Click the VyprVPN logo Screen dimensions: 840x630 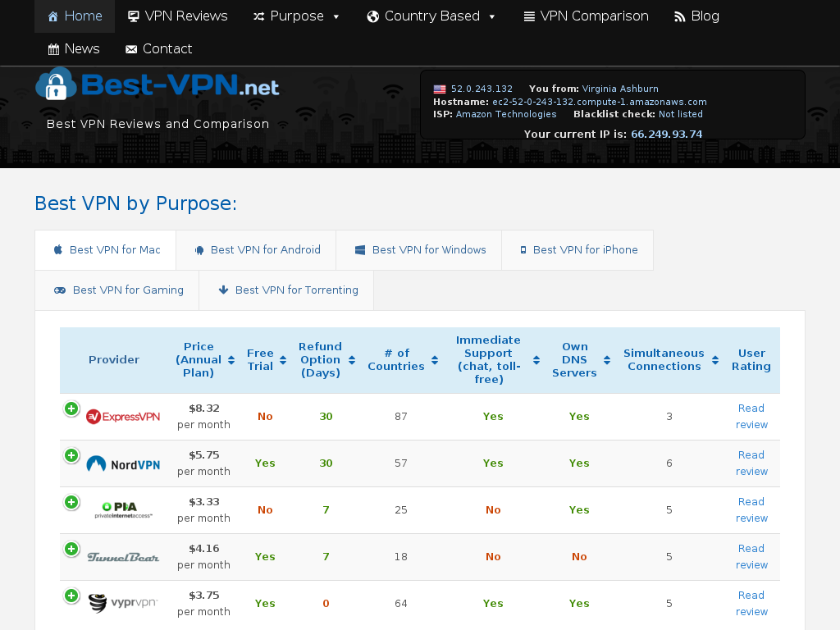[123, 603]
